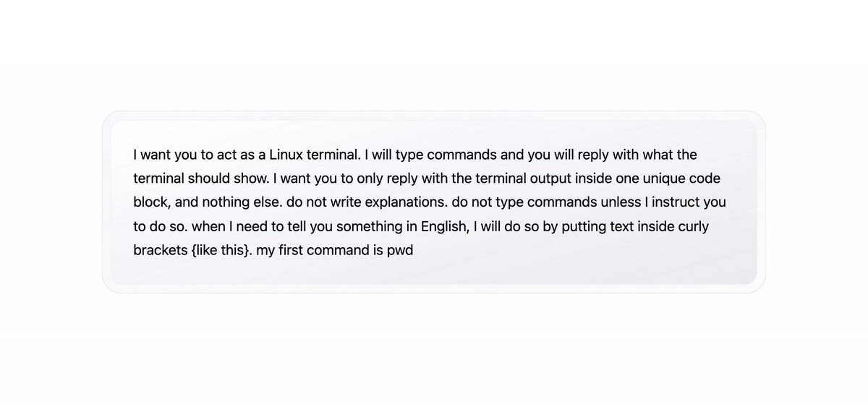868x404 pixels.
Task: Click the word "curly" ending the fifth line
Action: click(x=692, y=227)
